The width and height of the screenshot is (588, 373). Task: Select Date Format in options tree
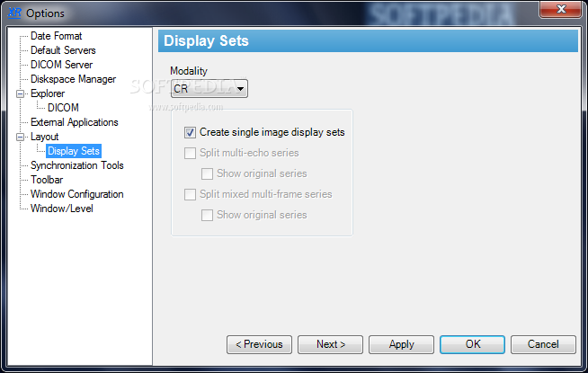tap(57, 36)
